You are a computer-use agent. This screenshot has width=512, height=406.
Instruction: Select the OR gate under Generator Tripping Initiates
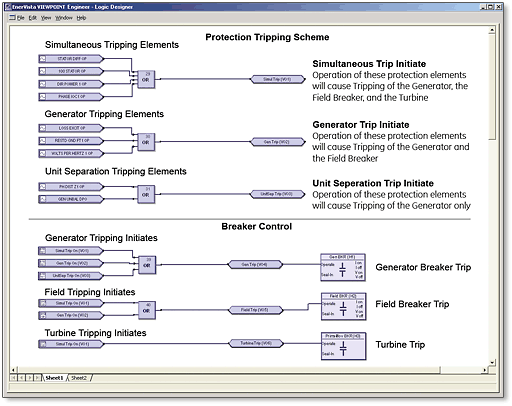tap(147, 265)
